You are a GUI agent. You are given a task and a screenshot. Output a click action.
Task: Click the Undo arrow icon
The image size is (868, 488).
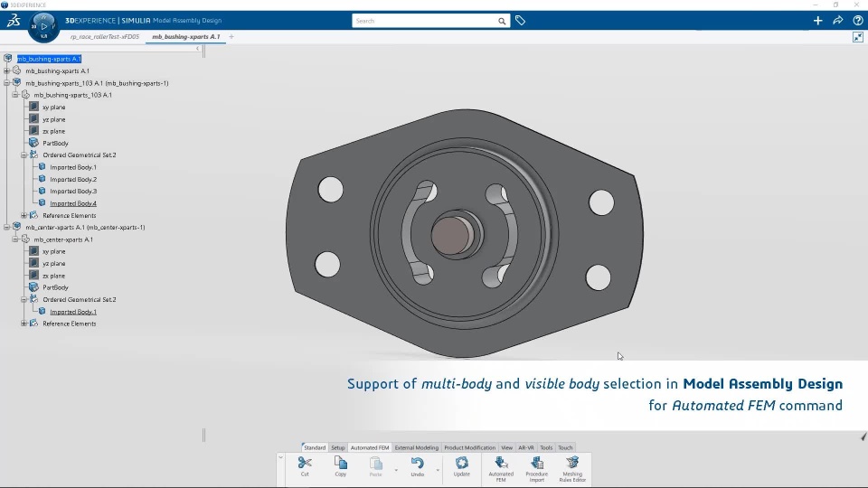[418, 463]
